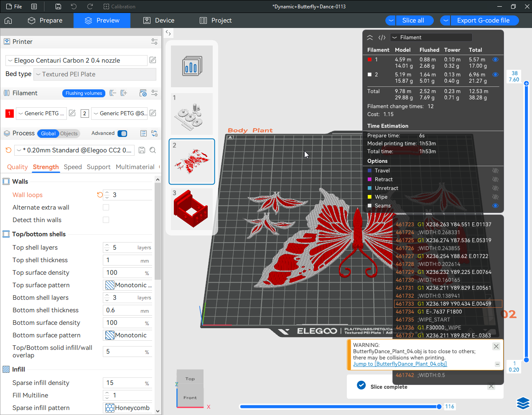Open the Sparse infill pattern dropdown
Image resolution: width=532 pixels, height=415 pixels.
127,408
